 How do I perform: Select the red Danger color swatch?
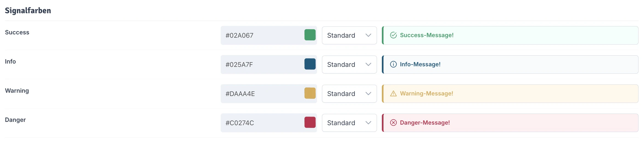[x=310, y=122]
